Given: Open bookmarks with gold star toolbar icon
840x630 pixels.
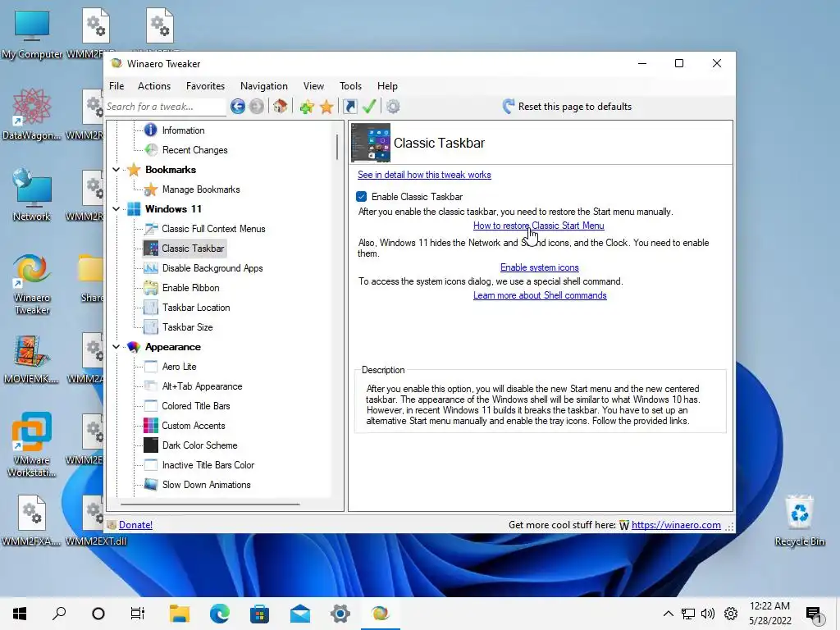Looking at the screenshot, I should click(x=326, y=107).
